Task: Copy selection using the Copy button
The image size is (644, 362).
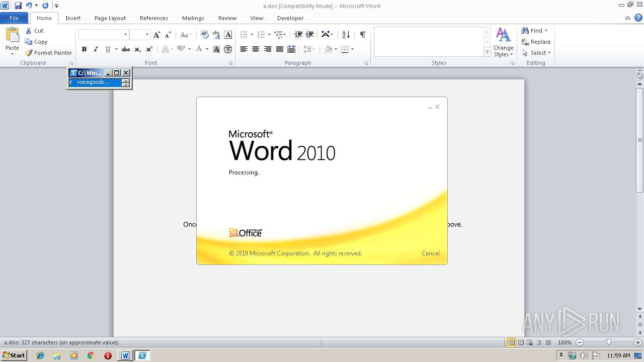Action: [x=36, y=42]
